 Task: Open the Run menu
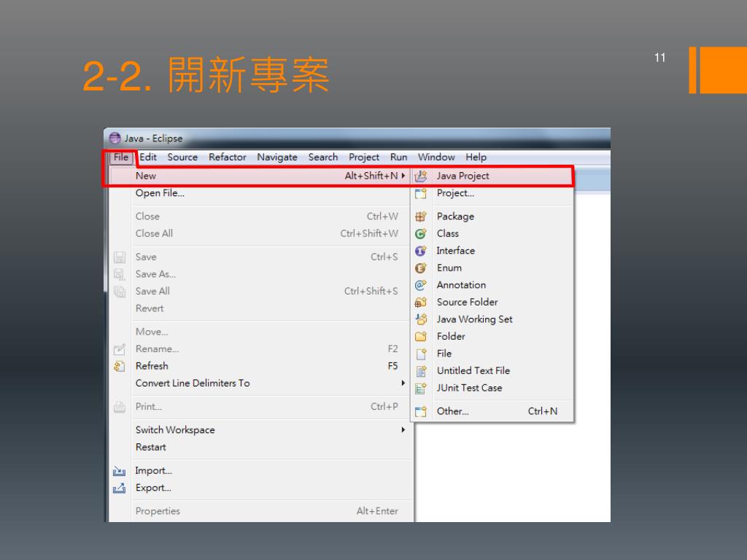(x=399, y=157)
